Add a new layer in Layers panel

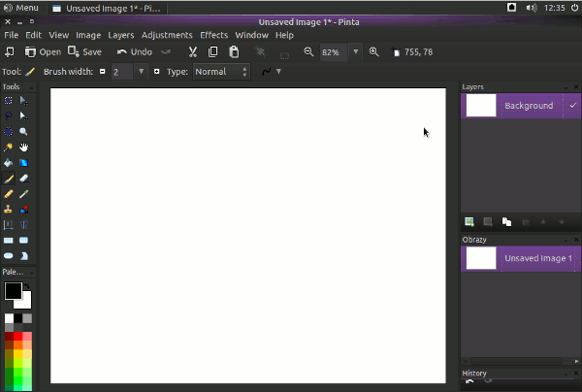469,222
